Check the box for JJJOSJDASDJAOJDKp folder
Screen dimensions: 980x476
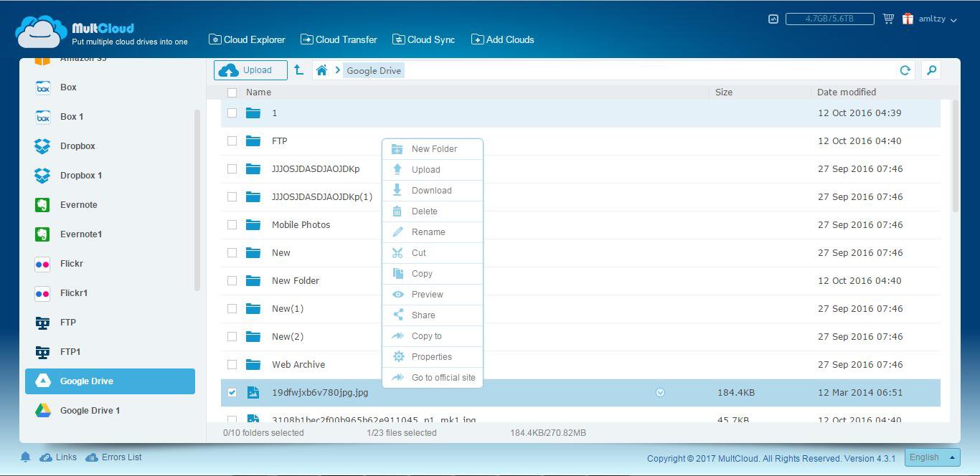pyautogui.click(x=232, y=169)
